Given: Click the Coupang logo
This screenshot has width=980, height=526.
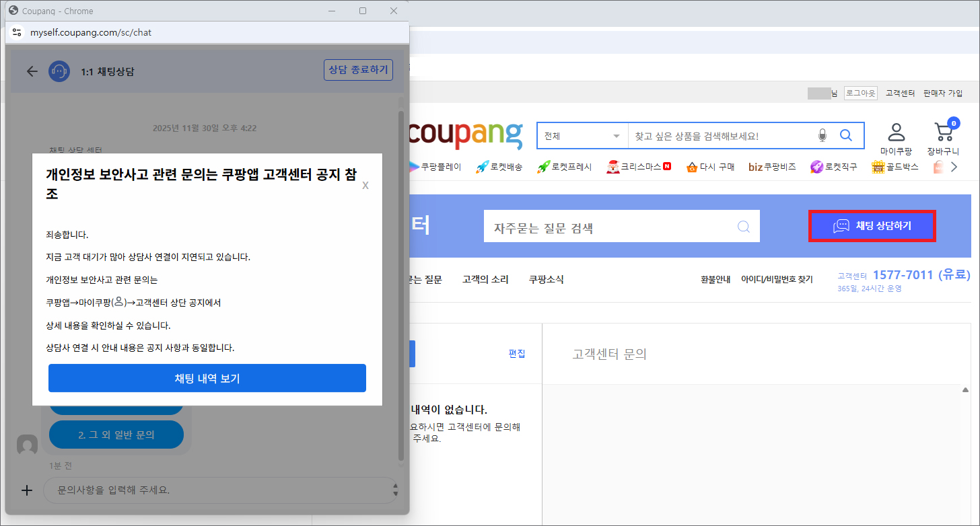Looking at the screenshot, I should click(x=465, y=135).
